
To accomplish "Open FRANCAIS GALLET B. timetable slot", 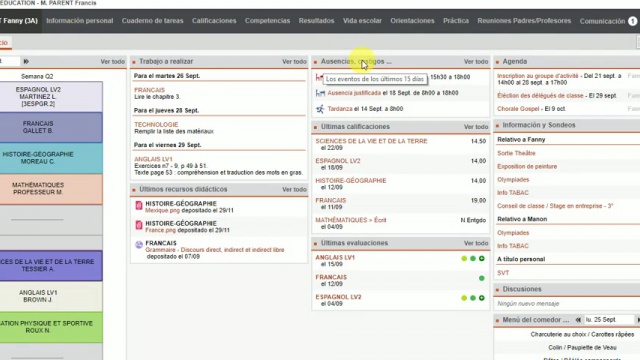I will click(x=51, y=127).
